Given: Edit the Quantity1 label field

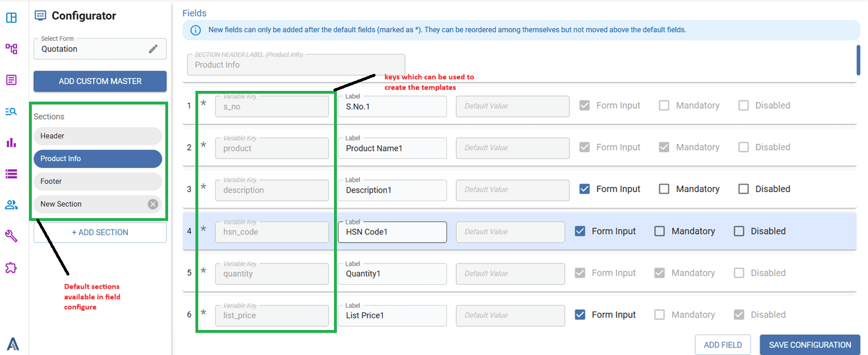Looking at the screenshot, I should [393, 274].
